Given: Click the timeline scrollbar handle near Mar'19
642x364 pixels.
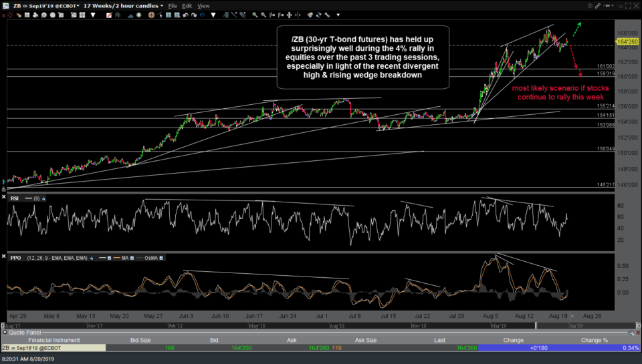Looking at the screenshot, I should pyautogui.click(x=536, y=326).
